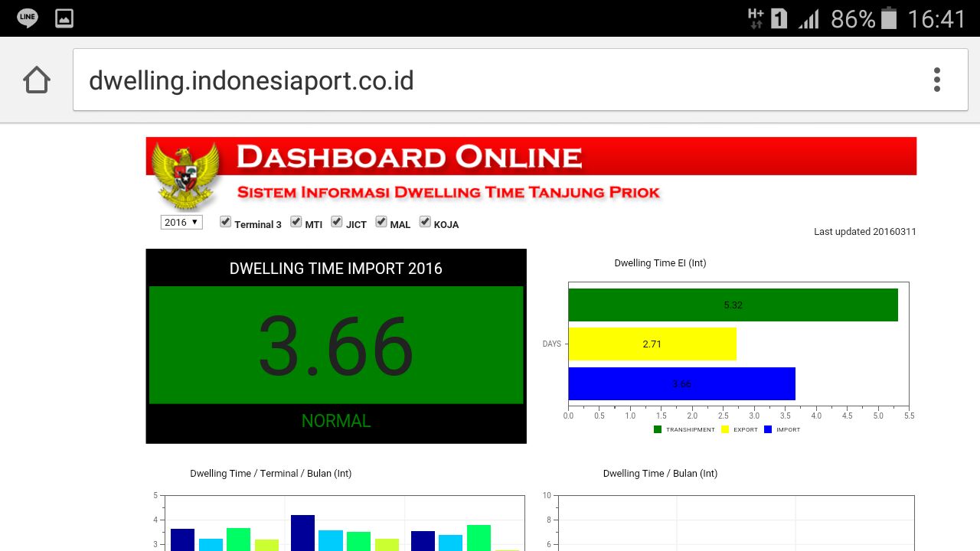
Task: Tap the Garuda Pancasila emblem logo
Action: pos(186,176)
